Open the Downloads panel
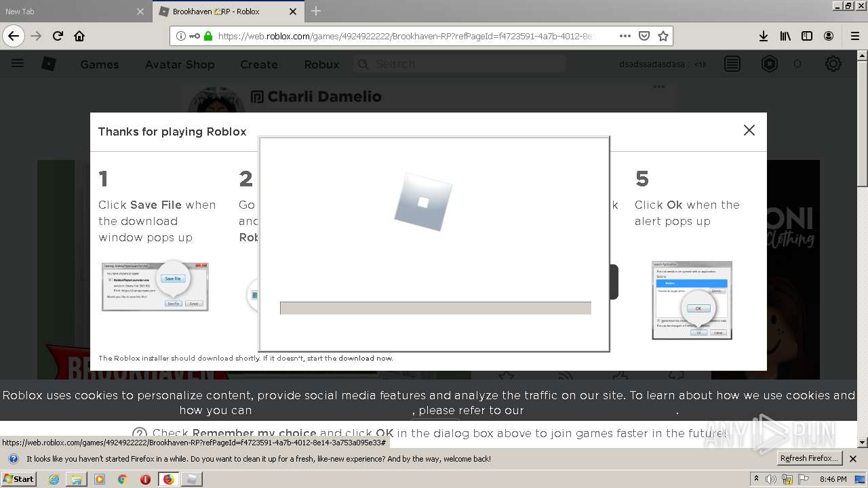 tap(764, 36)
